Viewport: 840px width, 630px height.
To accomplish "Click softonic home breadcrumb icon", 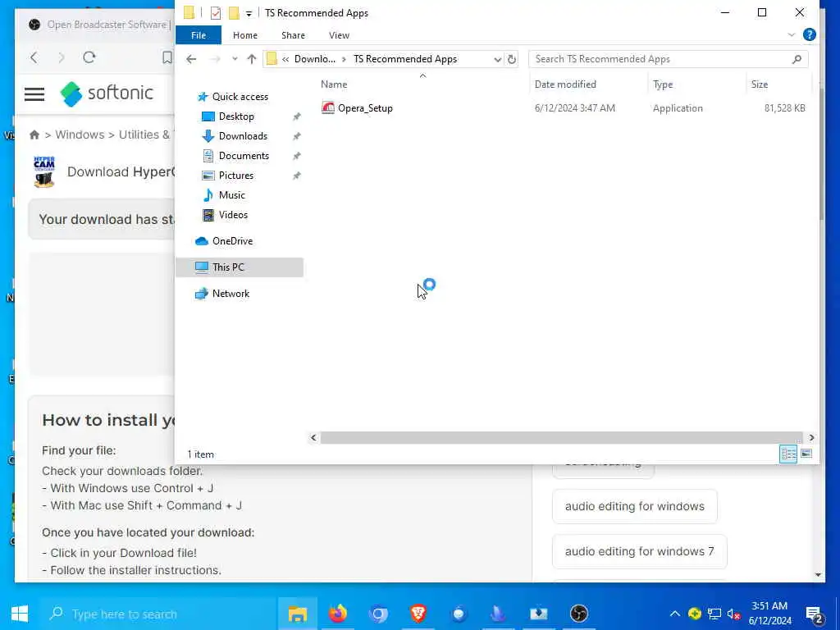I will (34, 135).
